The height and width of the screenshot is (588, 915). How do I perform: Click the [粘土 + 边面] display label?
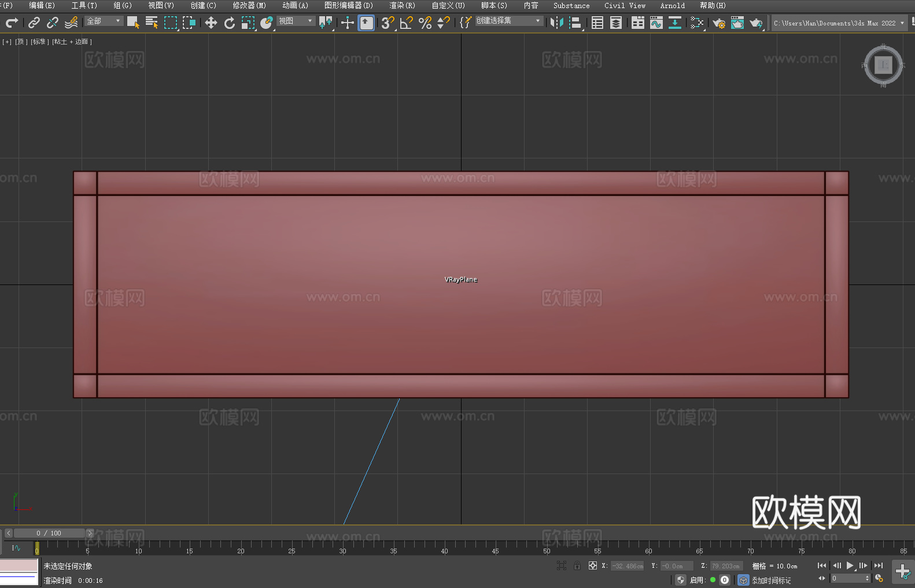72,42
